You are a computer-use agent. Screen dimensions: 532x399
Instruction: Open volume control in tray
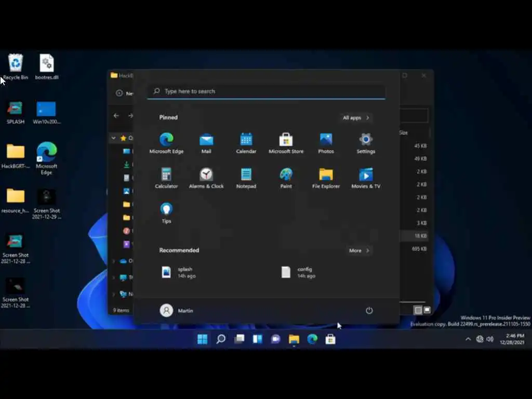point(490,339)
